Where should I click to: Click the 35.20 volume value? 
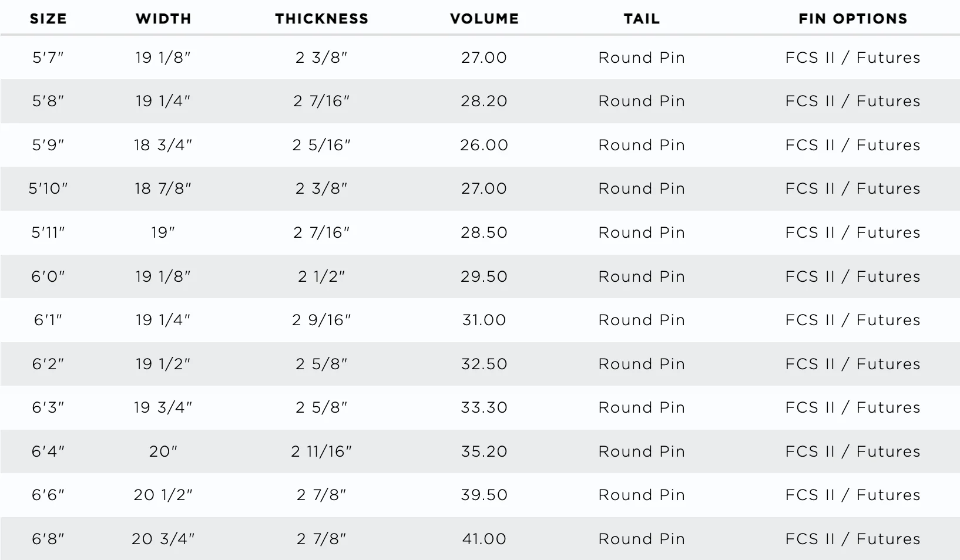(484, 451)
